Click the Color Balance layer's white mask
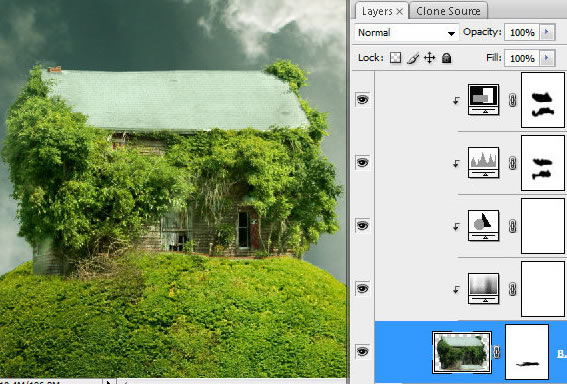Viewport: 567px width, 384px height. coord(543,226)
